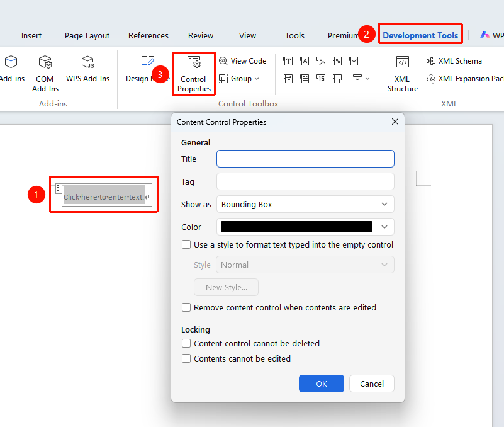Viewport: 504px width, 427px height.
Task: Confirm the dialog with OK
Action: 322,384
